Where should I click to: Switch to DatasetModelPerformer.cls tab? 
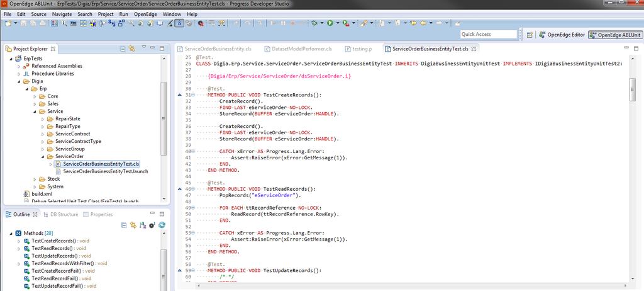(298, 49)
